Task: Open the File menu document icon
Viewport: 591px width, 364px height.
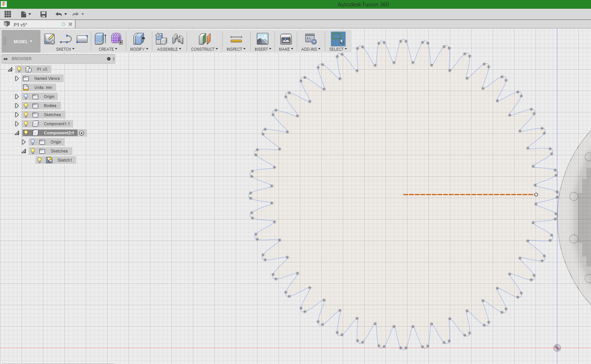Action: (24, 14)
